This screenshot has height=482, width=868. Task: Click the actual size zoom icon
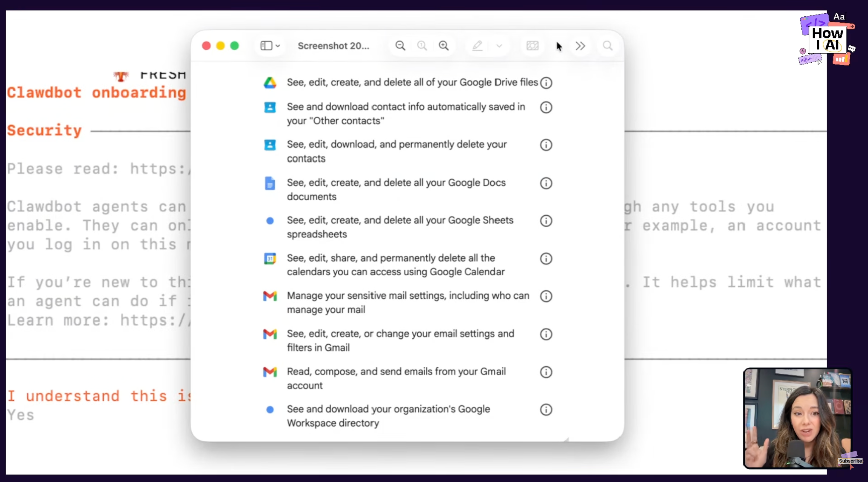tap(422, 46)
